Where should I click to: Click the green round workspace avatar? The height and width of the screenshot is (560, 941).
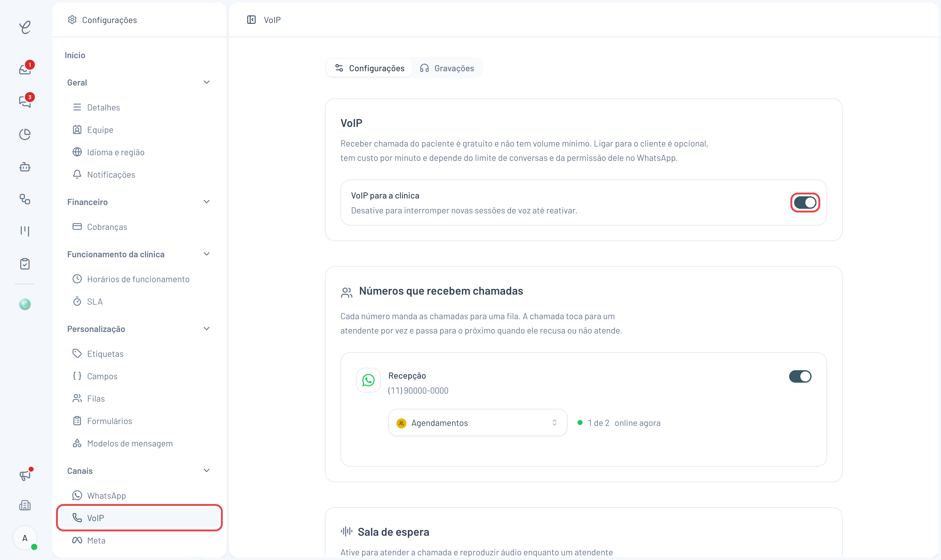[x=25, y=304]
